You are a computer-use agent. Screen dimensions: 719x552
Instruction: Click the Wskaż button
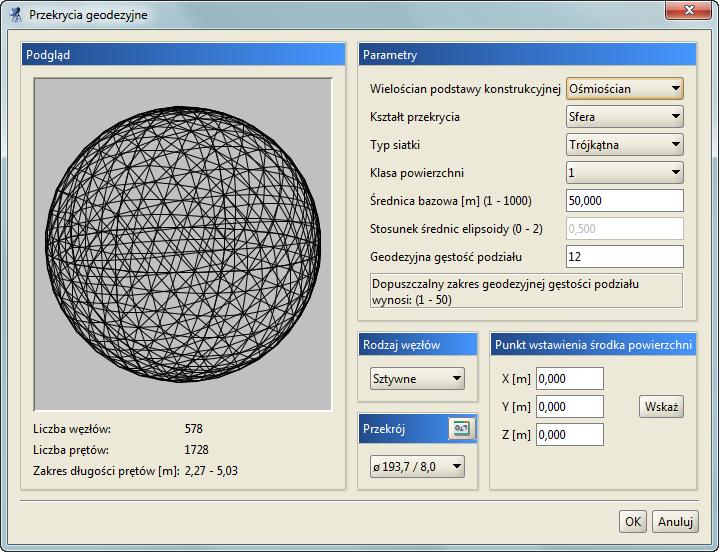(x=661, y=407)
